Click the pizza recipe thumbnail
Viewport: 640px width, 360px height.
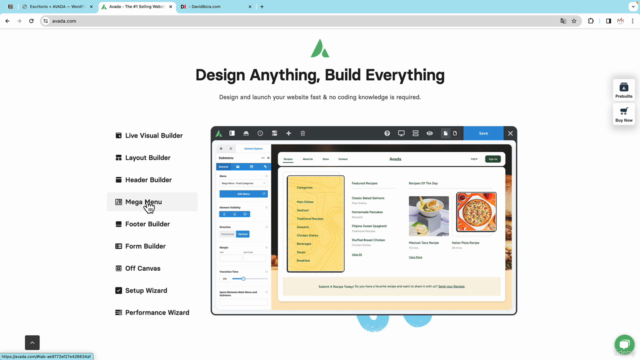click(476, 212)
